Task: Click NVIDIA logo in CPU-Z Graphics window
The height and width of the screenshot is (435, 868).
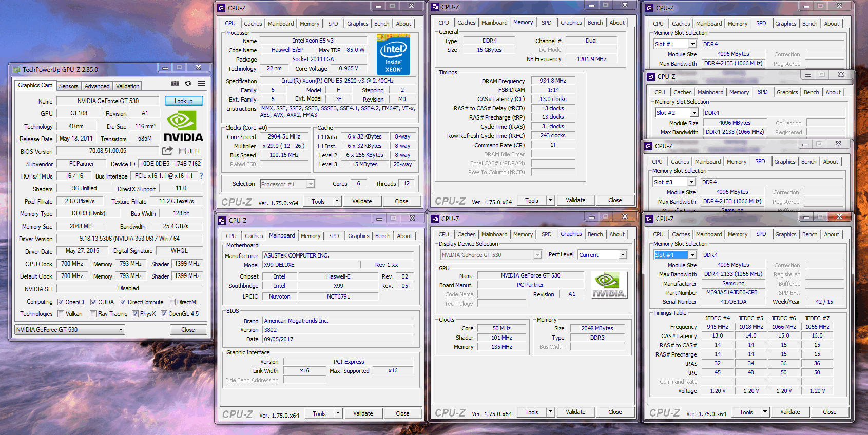Action: tap(609, 285)
